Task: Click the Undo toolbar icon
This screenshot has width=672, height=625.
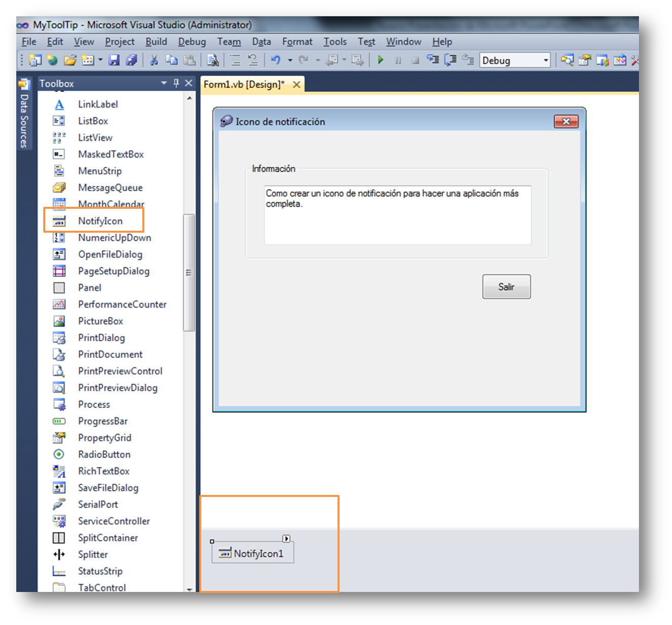Action: coord(276,59)
